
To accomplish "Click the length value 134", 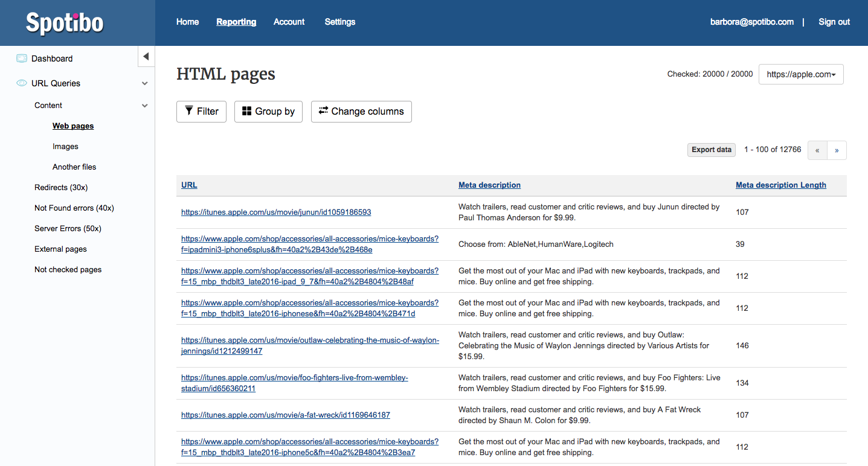I will pyautogui.click(x=742, y=383).
